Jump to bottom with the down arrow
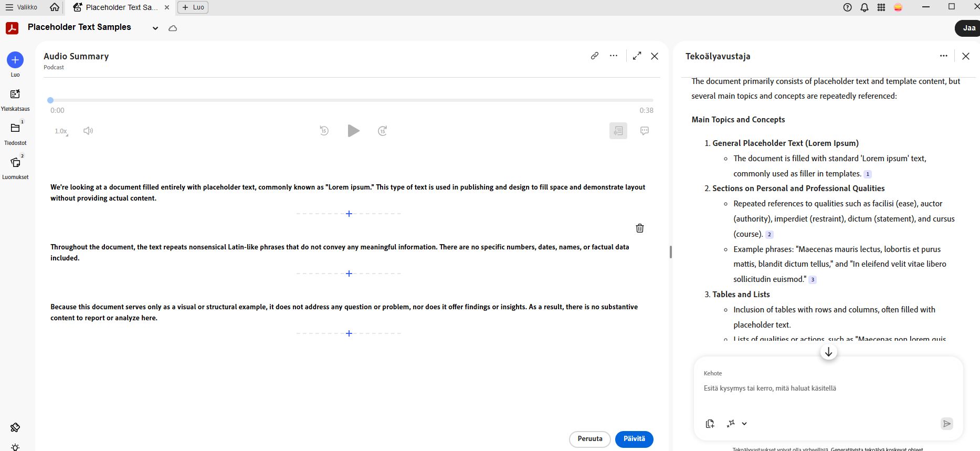Screen dimensions: 980x451 click(x=829, y=352)
